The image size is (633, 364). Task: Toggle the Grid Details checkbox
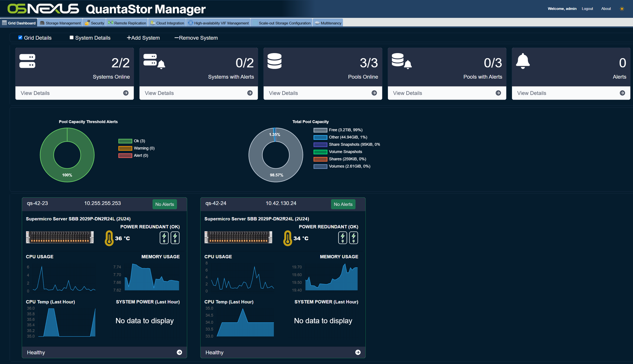(20, 37)
